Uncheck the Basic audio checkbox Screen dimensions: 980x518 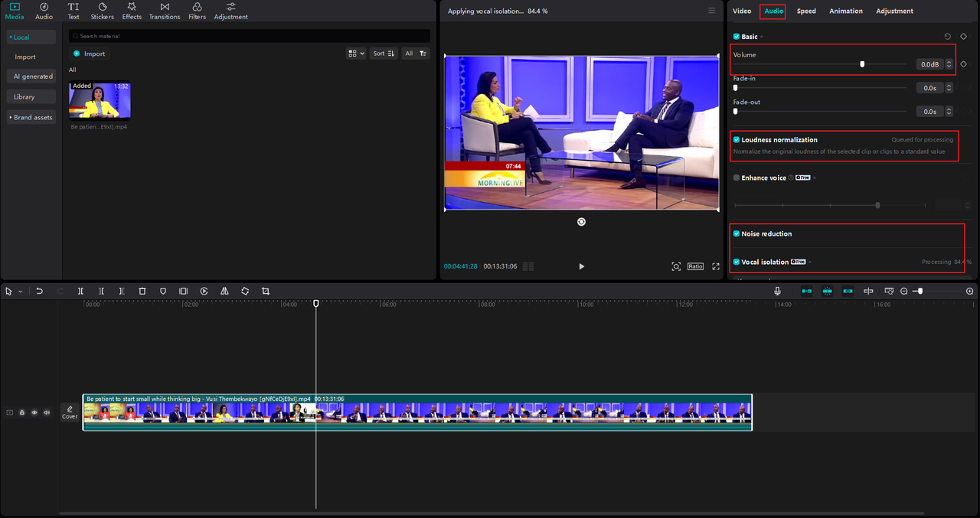click(737, 37)
